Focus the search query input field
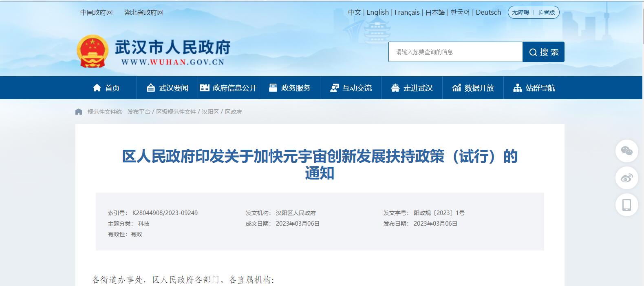Image resolution: width=644 pixels, height=286 pixels. (455, 52)
